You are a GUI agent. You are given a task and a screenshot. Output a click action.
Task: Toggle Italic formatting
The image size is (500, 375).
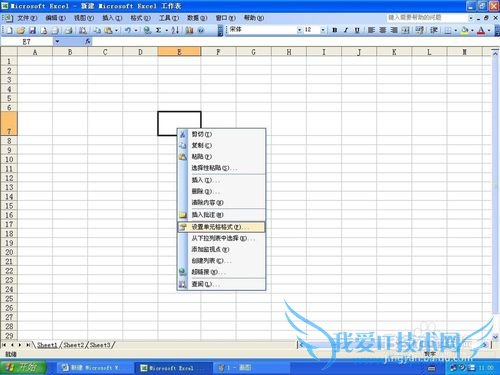point(346,30)
